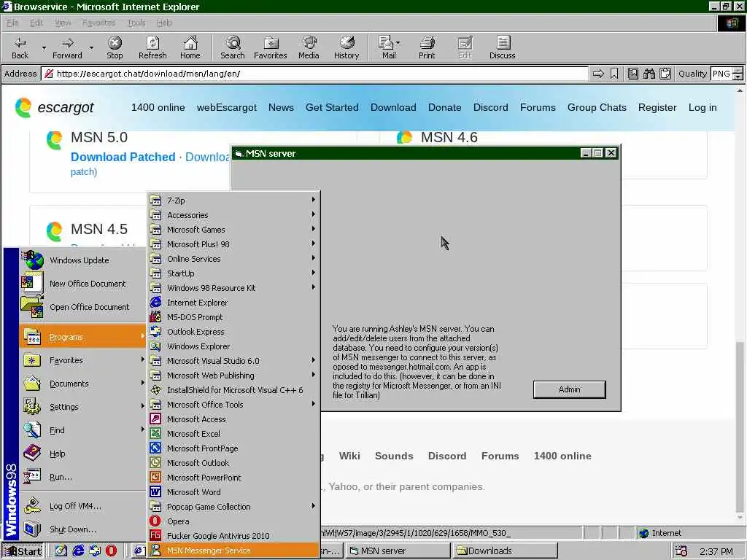
Task: Select Programs in the Start menu
Action: coord(83,337)
